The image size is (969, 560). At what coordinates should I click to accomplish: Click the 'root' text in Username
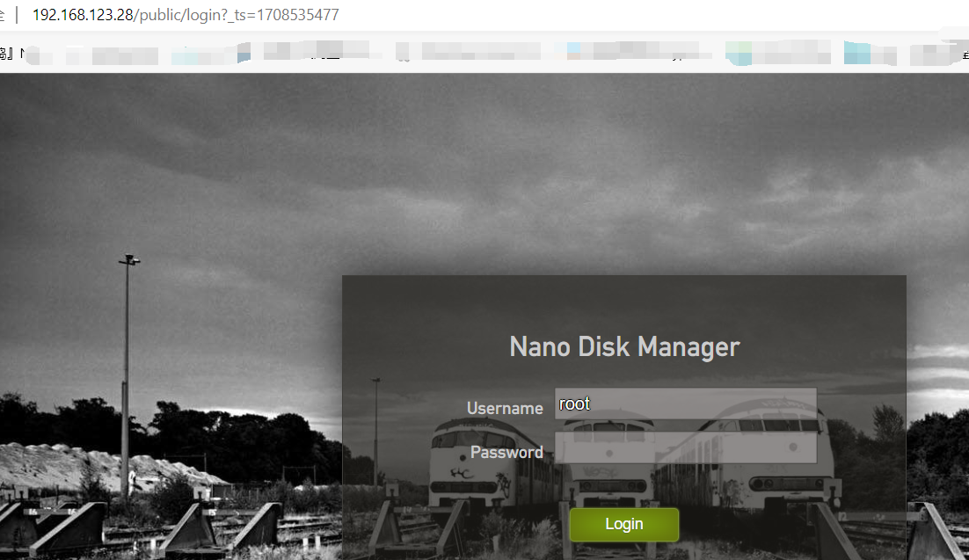pyautogui.click(x=574, y=404)
